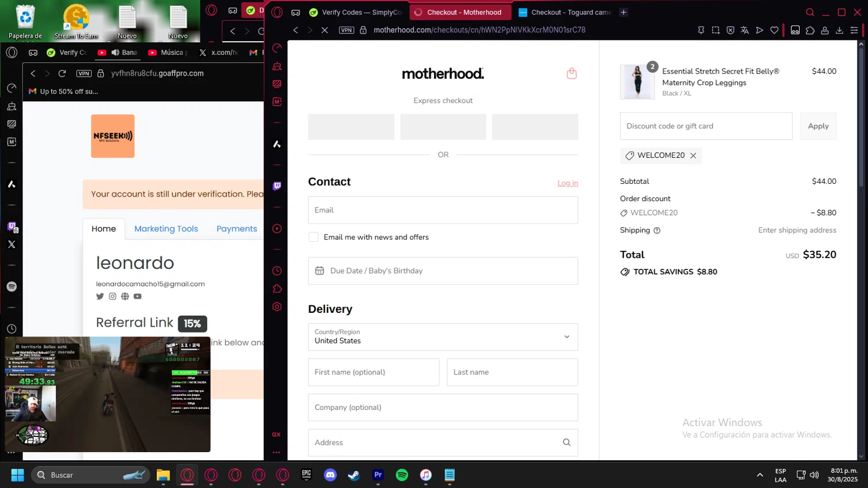This screenshot has width=868, height=488.
Task: Go back in the Motherhood window
Action: click(x=296, y=30)
